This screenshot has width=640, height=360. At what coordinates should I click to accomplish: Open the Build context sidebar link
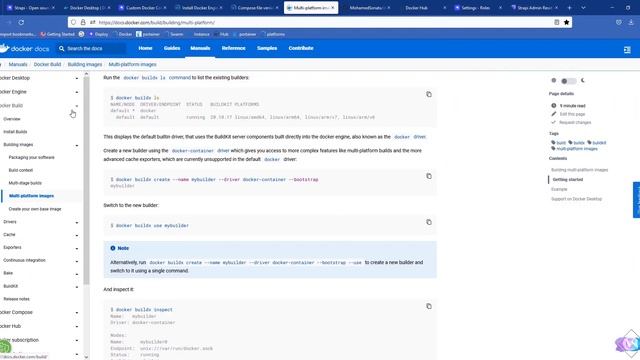point(21,170)
